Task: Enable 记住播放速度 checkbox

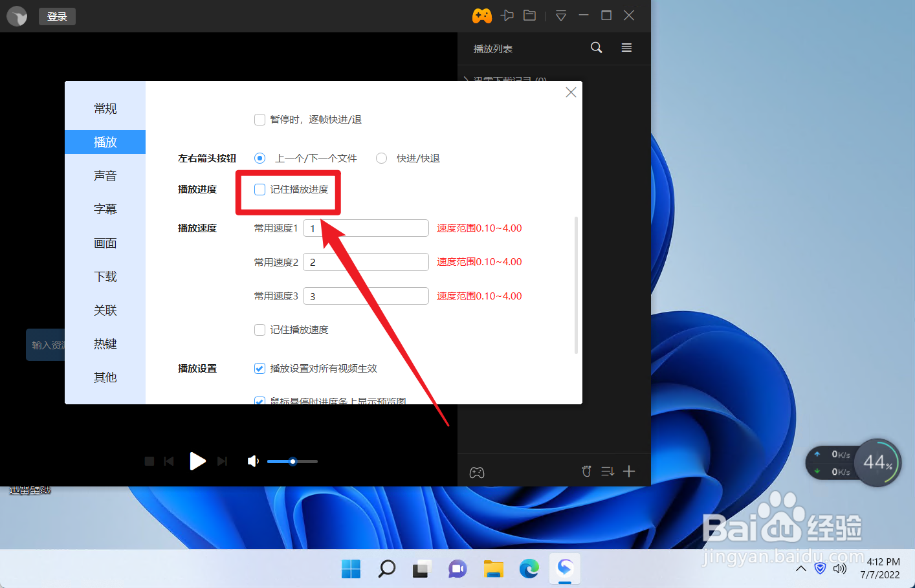Action: pyautogui.click(x=259, y=329)
